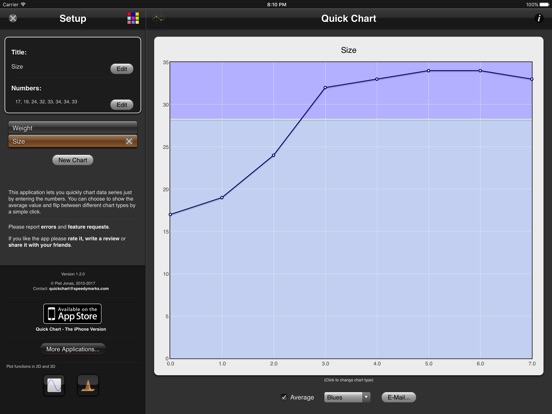Tap the Available on the App Store badge
The height and width of the screenshot is (414, 552).
coord(73,314)
